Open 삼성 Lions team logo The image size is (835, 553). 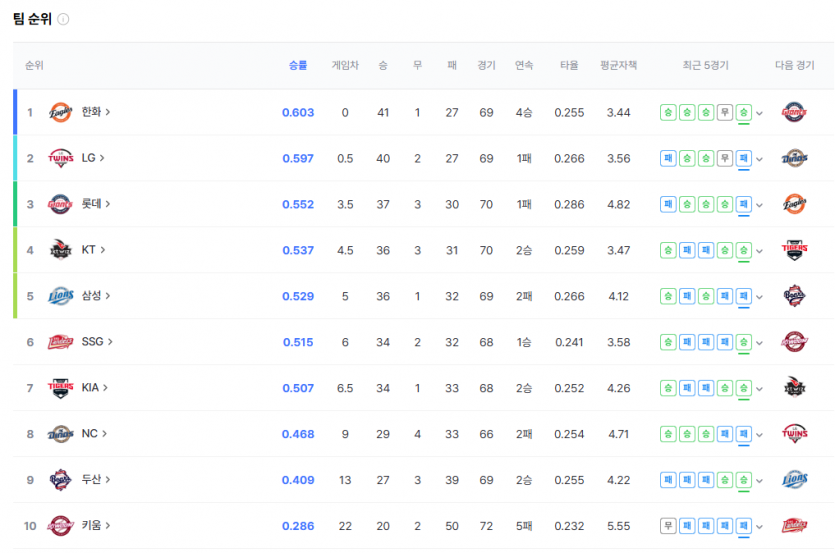[60, 296]
